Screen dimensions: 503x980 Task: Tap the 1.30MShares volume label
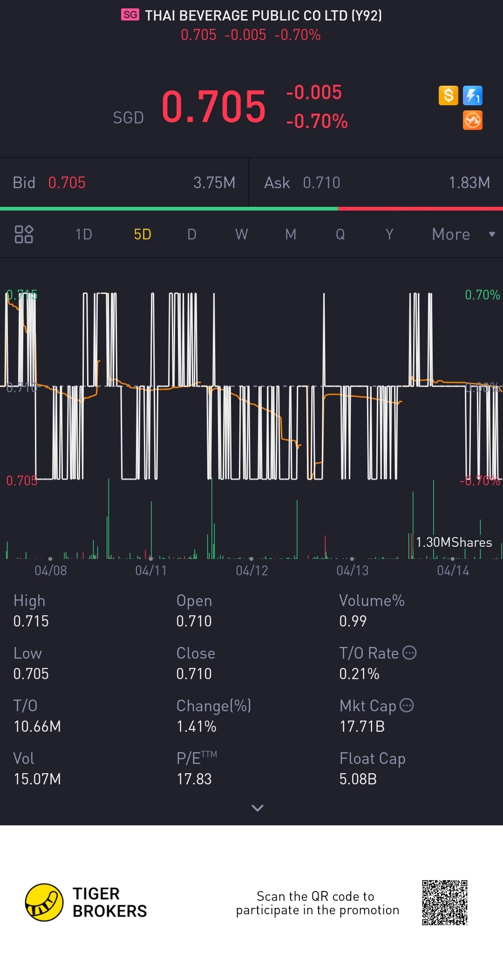454,542
